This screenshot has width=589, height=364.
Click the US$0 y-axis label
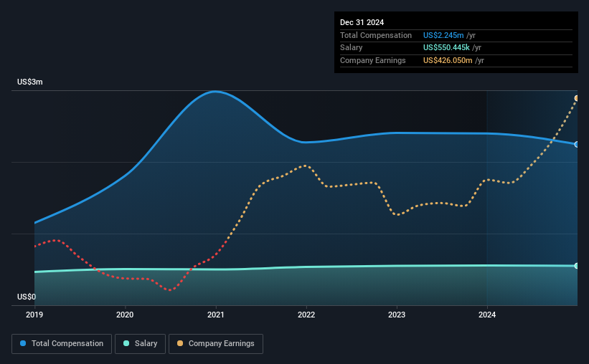27,297
